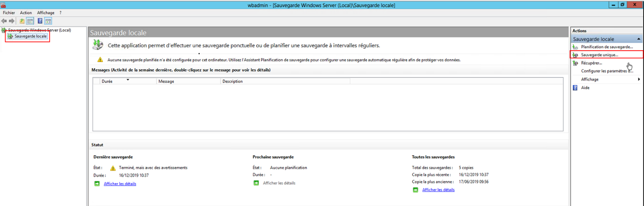The image size is (644, 206).
Task: Start Sauvegarde unique from Actions pane
Action: pyautogui.click(x=599, y=55)
